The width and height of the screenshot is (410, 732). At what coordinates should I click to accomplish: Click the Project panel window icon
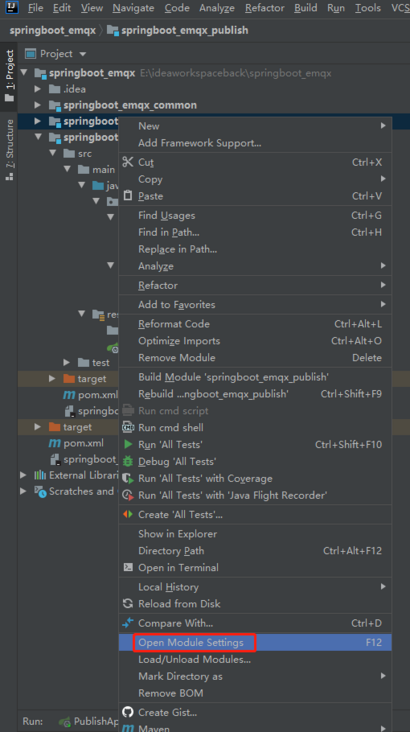click(30, 54)
